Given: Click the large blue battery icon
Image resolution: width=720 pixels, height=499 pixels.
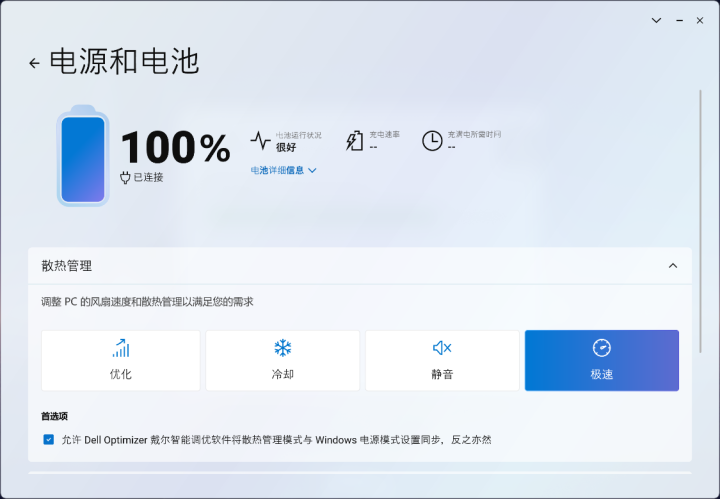Looking at the screenshot, I should [82, 157].
